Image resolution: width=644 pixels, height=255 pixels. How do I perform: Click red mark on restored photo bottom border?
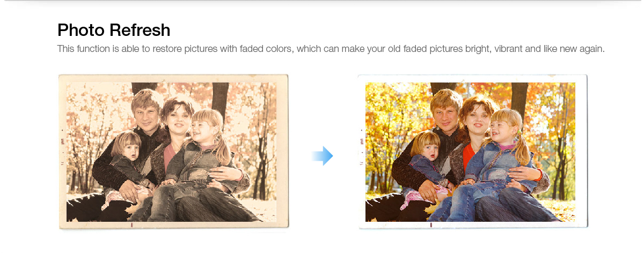point(430,225)
